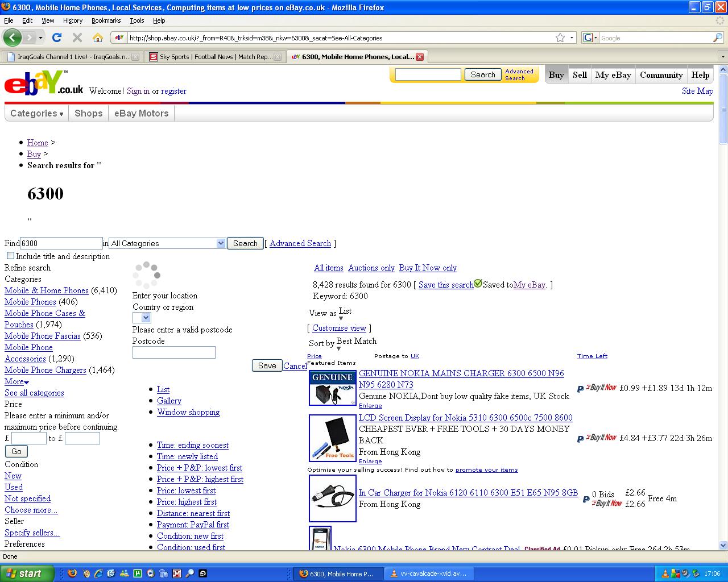Switch to the IraqGoals Channel 1 tab

(73, 57)
